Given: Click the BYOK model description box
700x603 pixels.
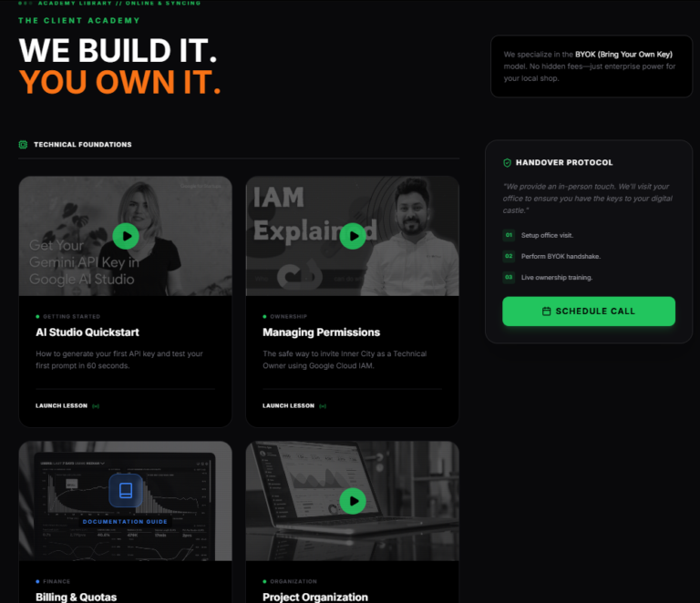Looking at the screenshot, I should [x=592, y=66].
